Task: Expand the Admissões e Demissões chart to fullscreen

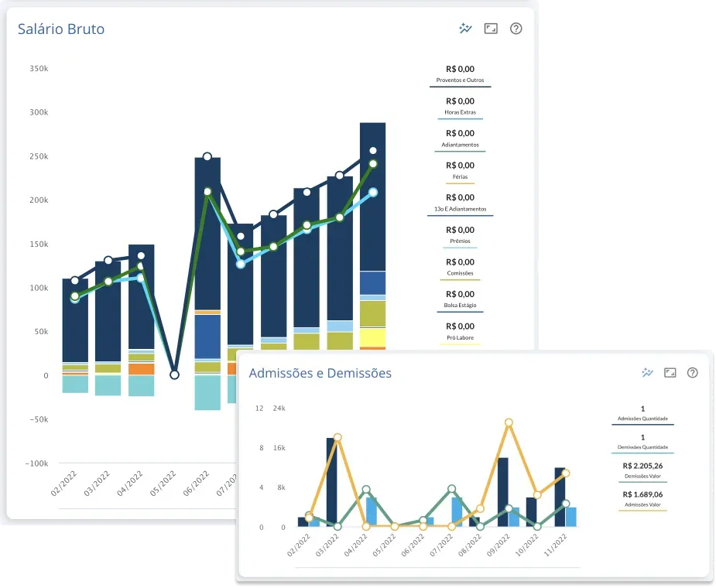Action: point(670,372)
